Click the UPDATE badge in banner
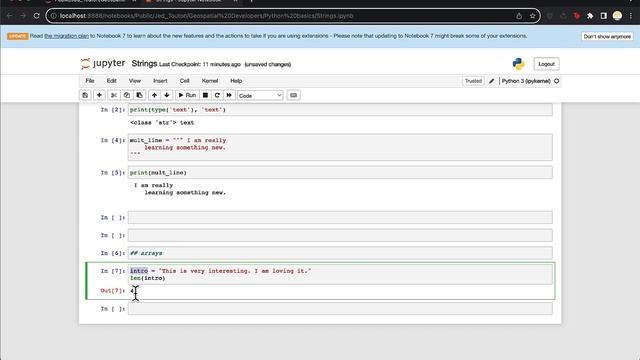640x360 pixels. tap(18, 36)
